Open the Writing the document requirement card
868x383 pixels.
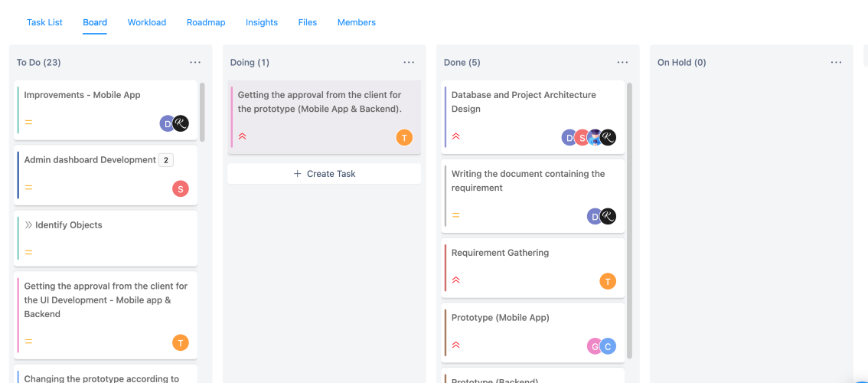coord(533,195)
